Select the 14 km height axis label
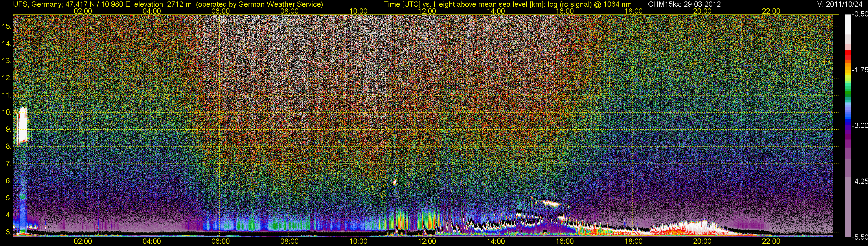 (7, 43)
